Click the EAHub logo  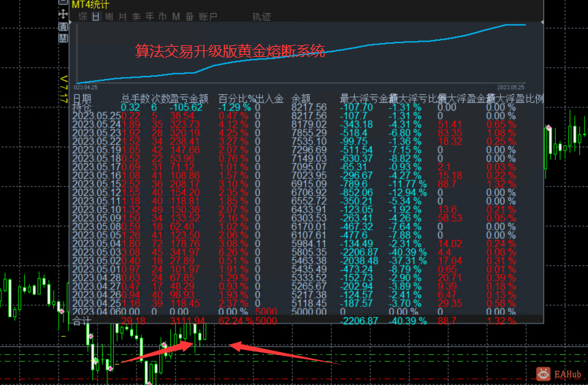tap(559, 374)
